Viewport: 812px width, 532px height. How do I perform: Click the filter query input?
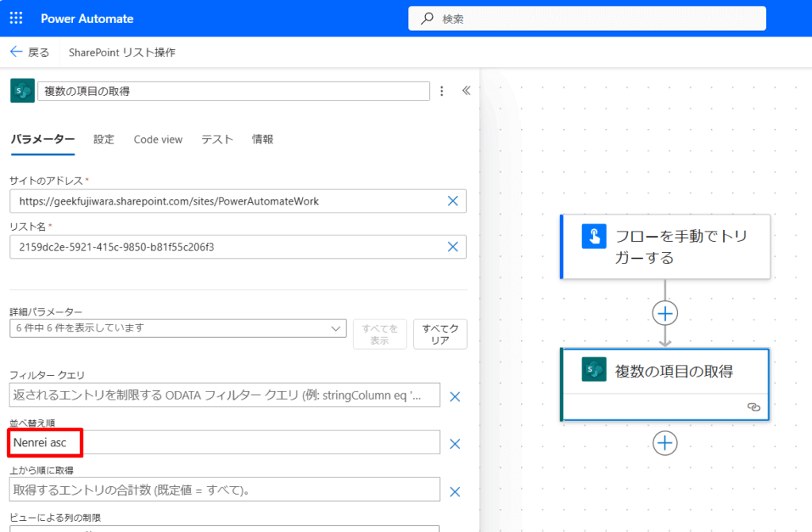pos(224,396)
